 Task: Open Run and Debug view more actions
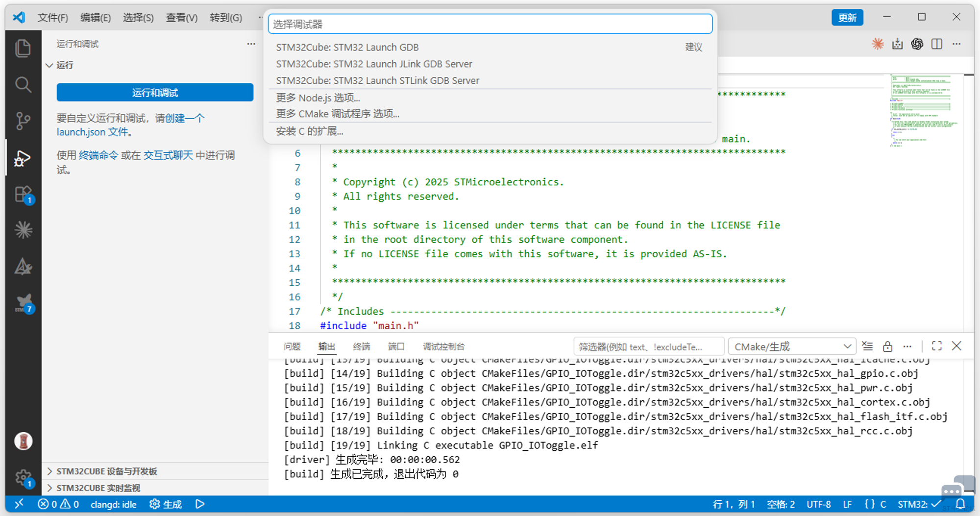click(x=251, y=44)
